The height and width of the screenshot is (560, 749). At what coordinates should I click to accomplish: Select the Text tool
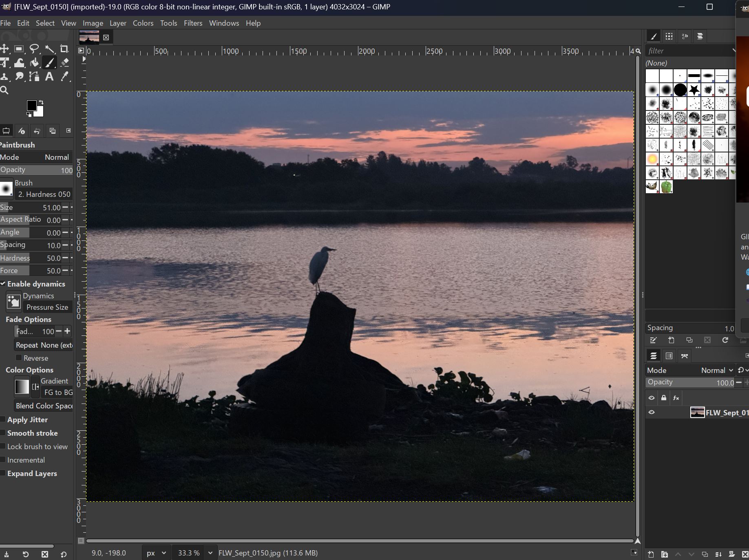coord(49,77)
